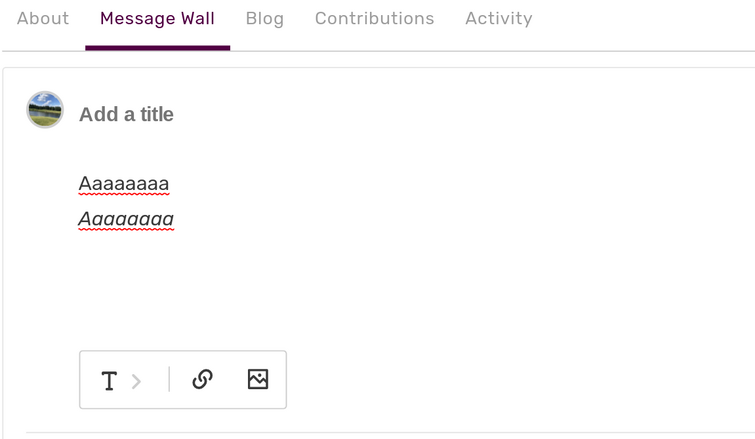The height and width of the screenshot is (439, 755).
Task: Place cursor in italic Aaaaaaaa line
Action: tap(126, 220)
